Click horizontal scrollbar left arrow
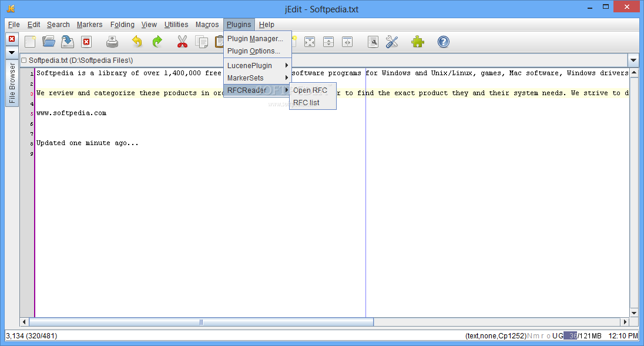This screenshot has height=346, width=644. pyautogui.click(x=24, y=322)
